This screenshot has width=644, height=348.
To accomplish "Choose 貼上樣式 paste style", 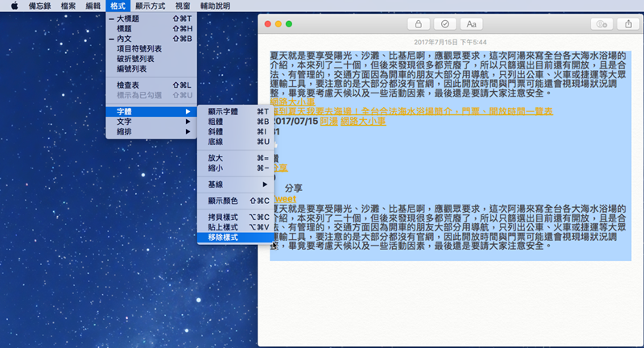I will pos(236,227).
